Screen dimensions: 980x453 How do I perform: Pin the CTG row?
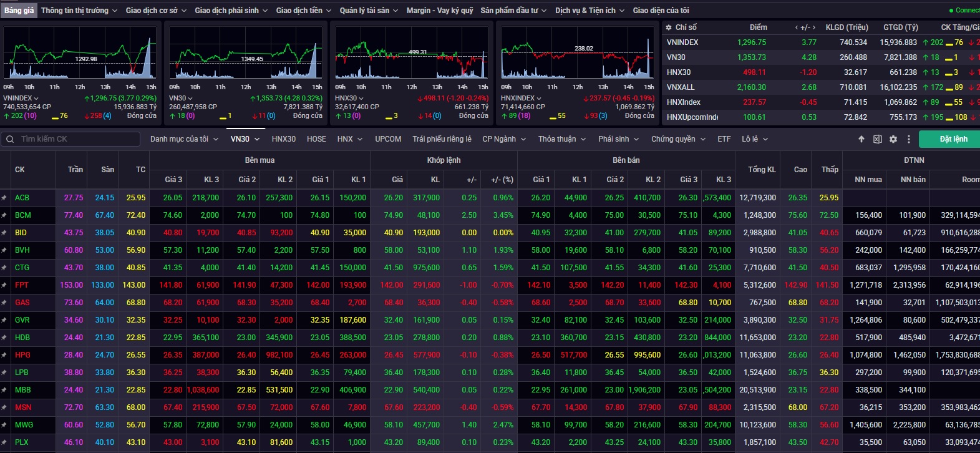pyautogui.click(x=4, y=268)
